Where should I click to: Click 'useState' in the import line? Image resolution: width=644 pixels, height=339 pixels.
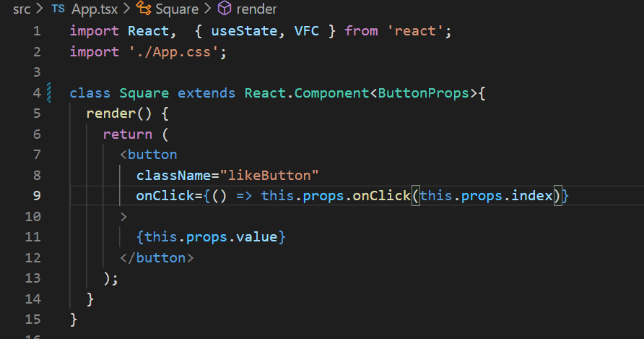pos(244,31)
